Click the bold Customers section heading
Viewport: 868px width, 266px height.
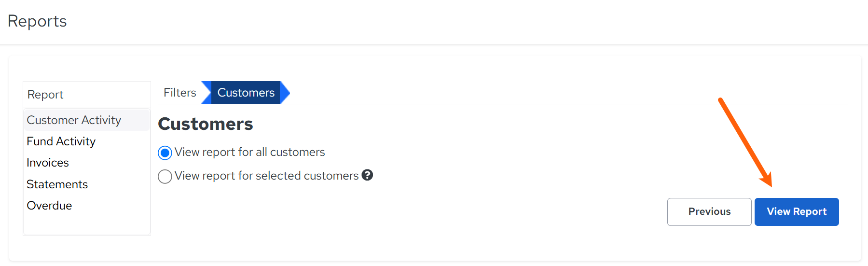[206, 124]
